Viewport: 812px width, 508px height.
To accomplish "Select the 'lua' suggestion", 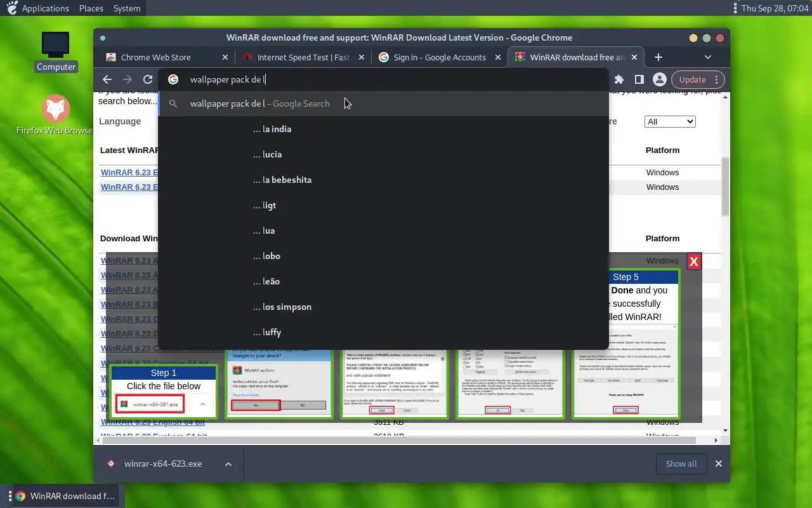I will (383, 231).
